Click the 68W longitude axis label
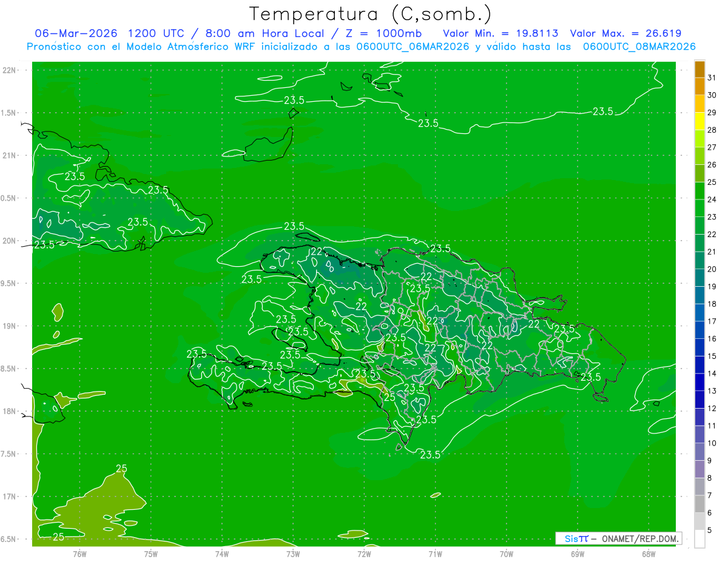The image size is (728, 562). [648, 554]
